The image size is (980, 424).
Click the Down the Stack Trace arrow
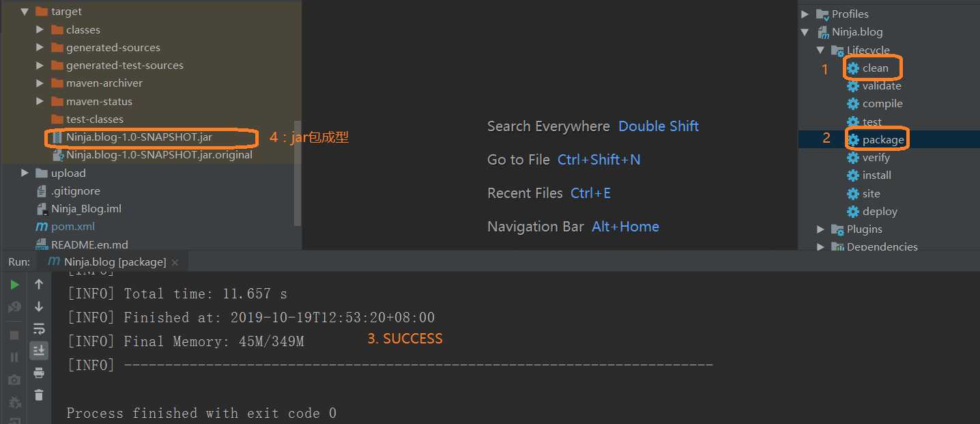39,307
